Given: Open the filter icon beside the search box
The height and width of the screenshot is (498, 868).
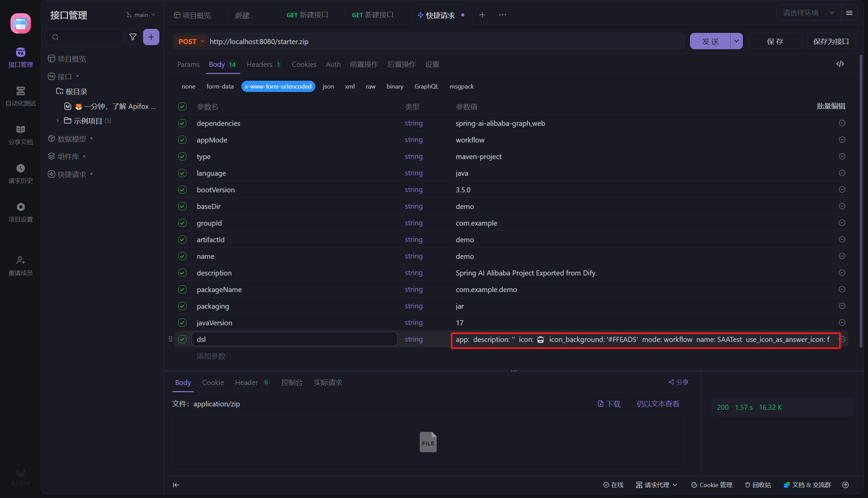Looking at the screenshot, I should tap(133, 37).
